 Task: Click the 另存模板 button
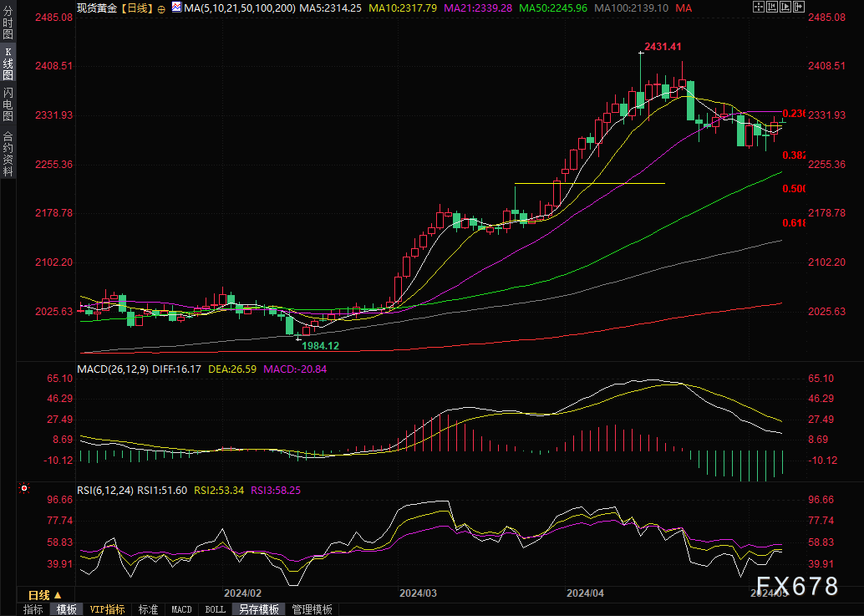257,609
